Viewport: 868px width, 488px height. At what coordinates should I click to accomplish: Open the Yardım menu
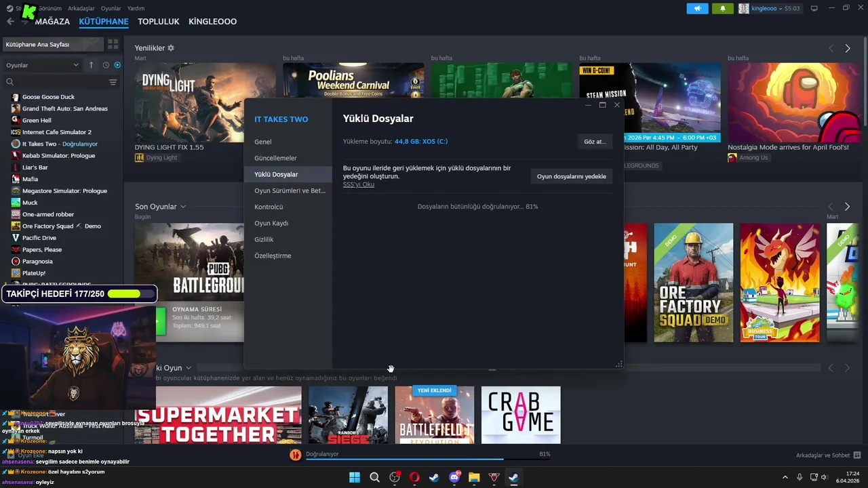(x=136, y=8)
